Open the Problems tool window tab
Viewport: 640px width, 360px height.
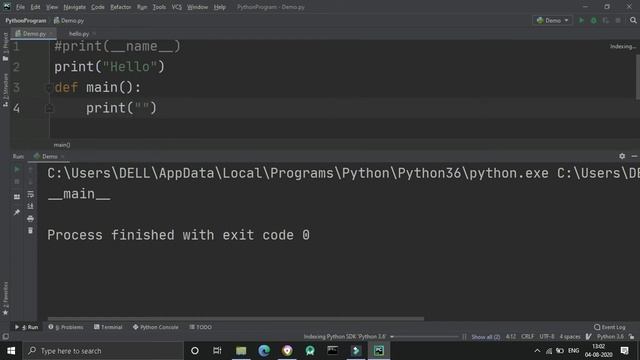pos(66,327)
